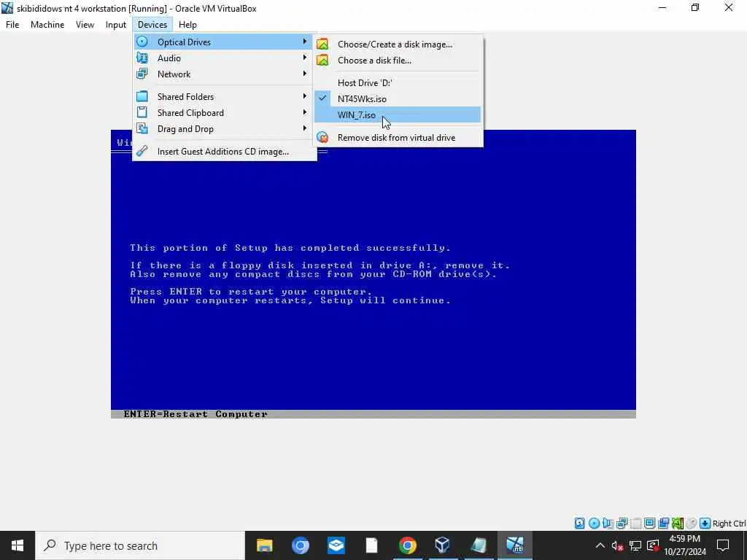The width and height of the screenshot is (747, 560).
Task: Open the Help menu
Action: (187, 25)
